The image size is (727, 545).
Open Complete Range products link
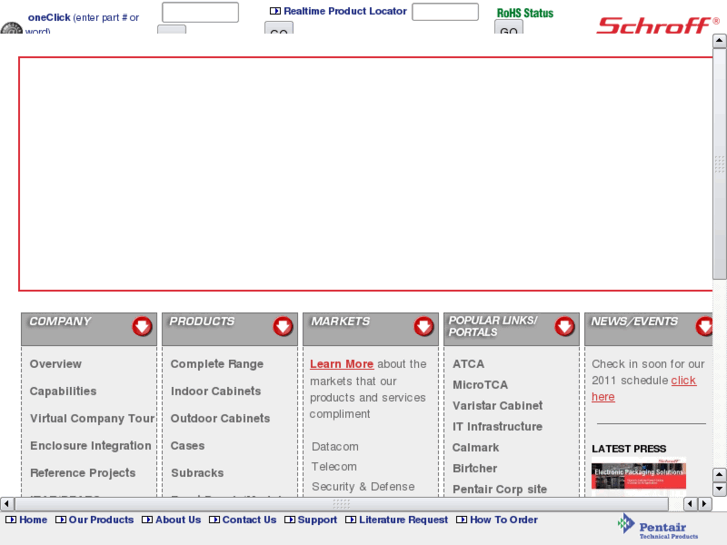tap(217, 364)
